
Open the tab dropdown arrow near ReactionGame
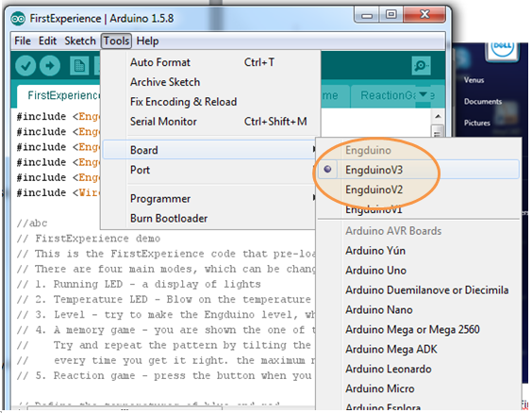tap(424, 94)
